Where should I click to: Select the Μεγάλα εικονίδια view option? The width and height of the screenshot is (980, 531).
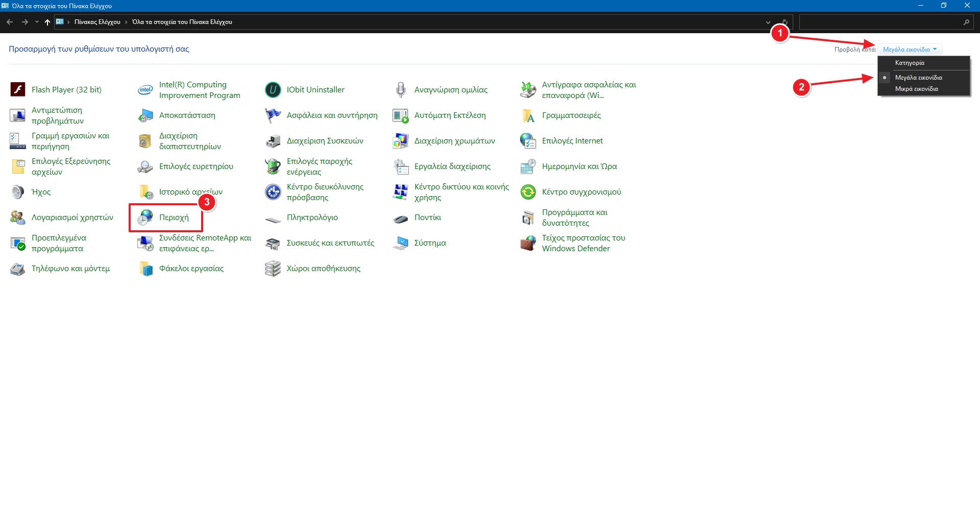tap(918, 78)
